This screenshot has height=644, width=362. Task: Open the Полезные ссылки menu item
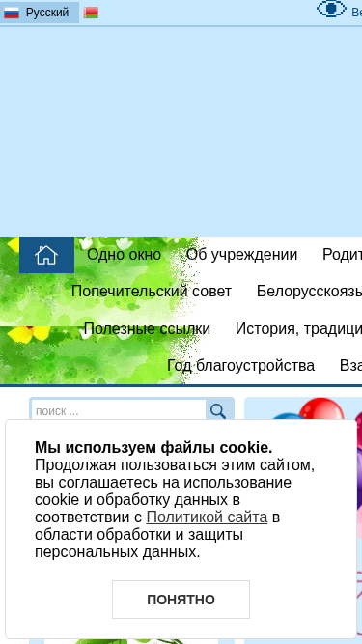147,328
